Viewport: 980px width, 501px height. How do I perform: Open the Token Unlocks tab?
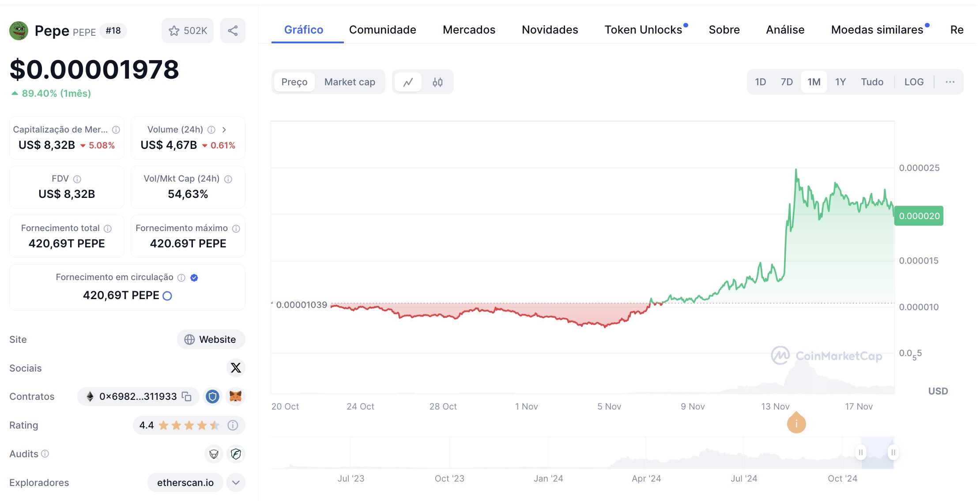[644, 30]
